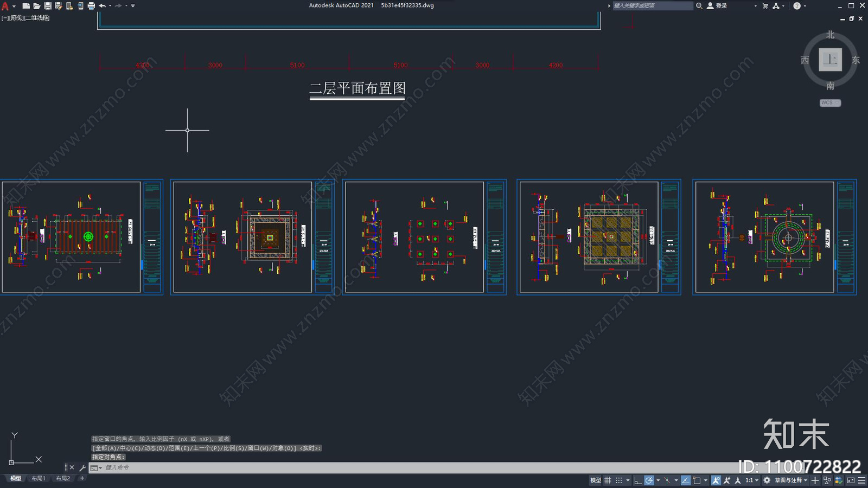
Task: Click the [-] viewport controls label
Action: [5, 18]
